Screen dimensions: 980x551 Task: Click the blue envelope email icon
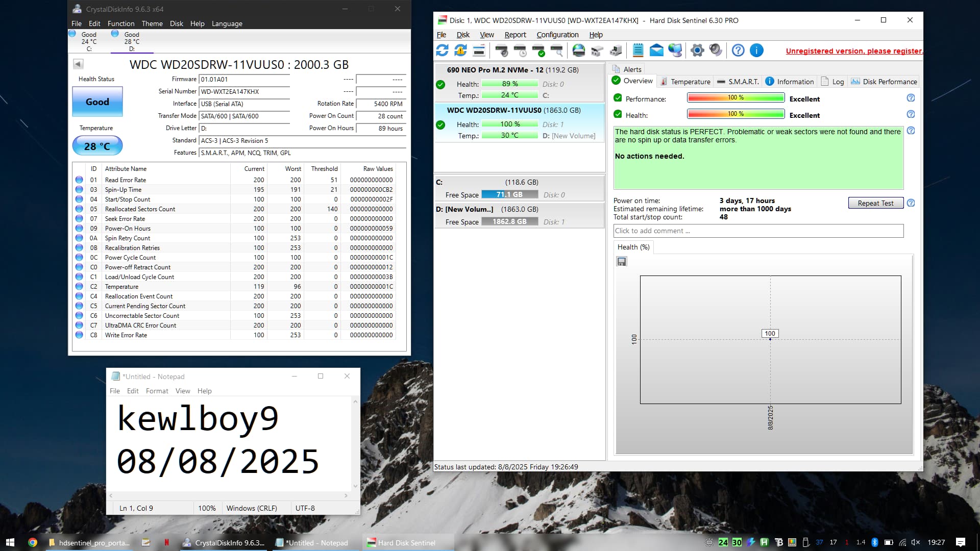(x=656, y=50)
